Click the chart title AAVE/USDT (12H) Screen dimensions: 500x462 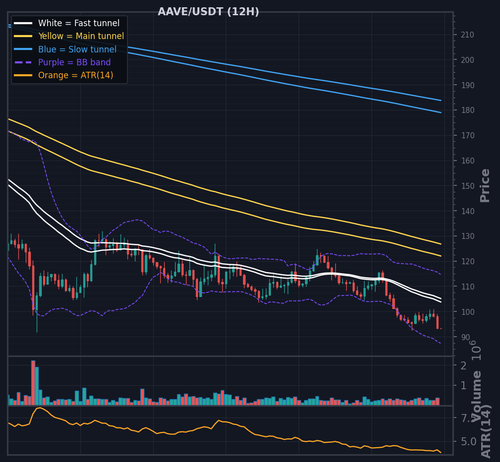(208, 12)
